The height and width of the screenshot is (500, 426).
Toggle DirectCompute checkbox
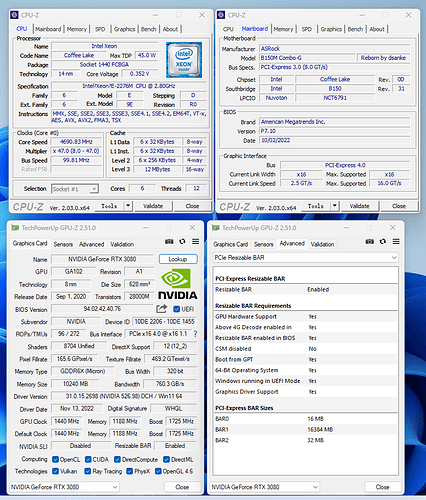point(117,459)
